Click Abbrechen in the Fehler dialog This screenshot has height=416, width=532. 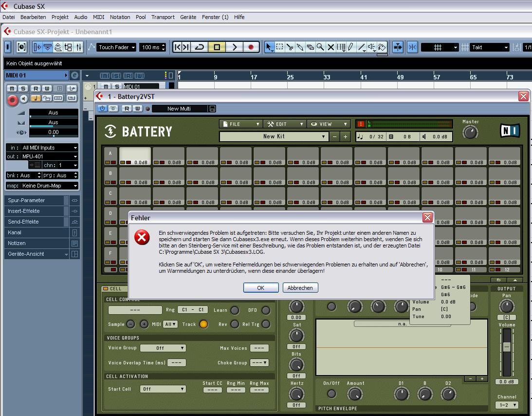pos(300,287)
